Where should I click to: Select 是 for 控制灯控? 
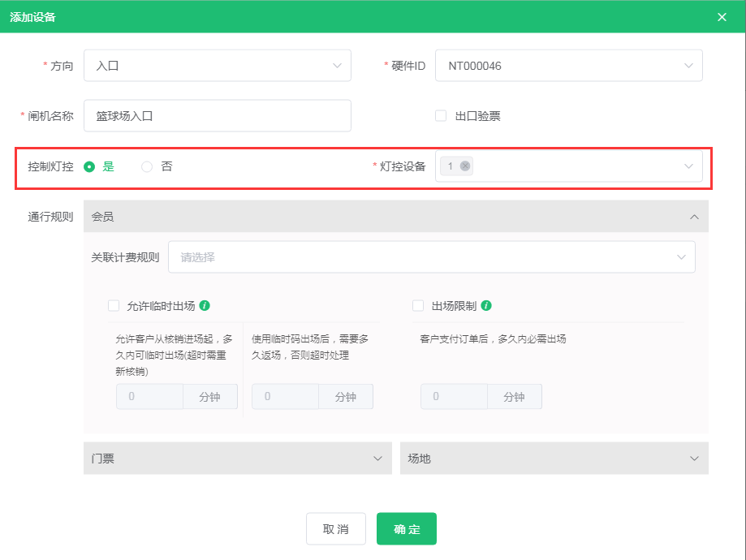90,166
